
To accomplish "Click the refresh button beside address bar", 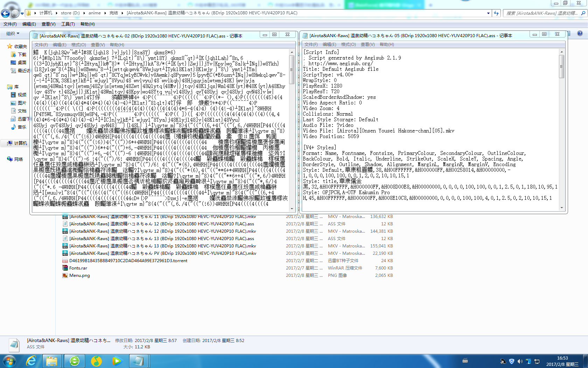I will (496, 13).
